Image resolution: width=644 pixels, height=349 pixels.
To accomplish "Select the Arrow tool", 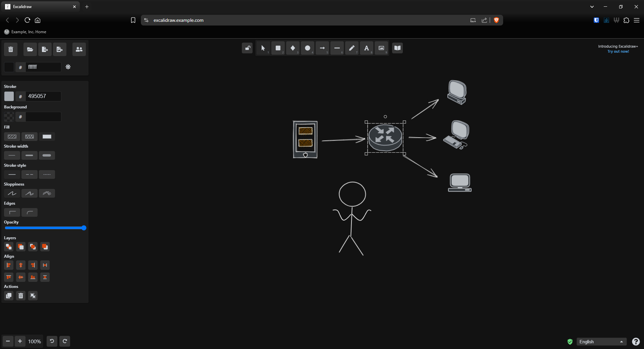I will click(322, 48).
